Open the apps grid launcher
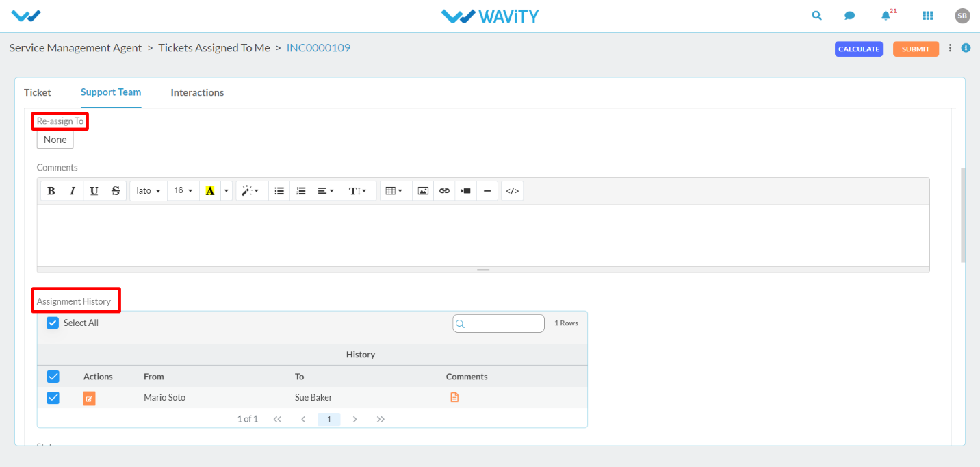This screenshot has height=467, width=980. coord(928,16)
